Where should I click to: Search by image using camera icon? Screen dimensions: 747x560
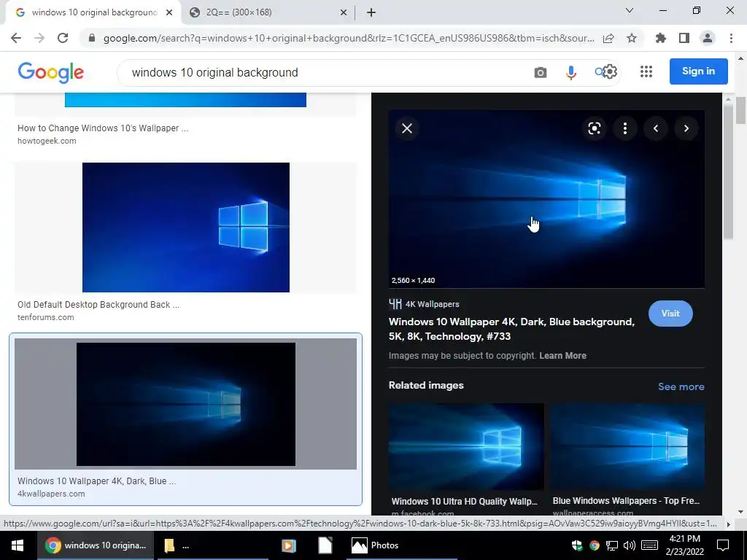[541, 72]
